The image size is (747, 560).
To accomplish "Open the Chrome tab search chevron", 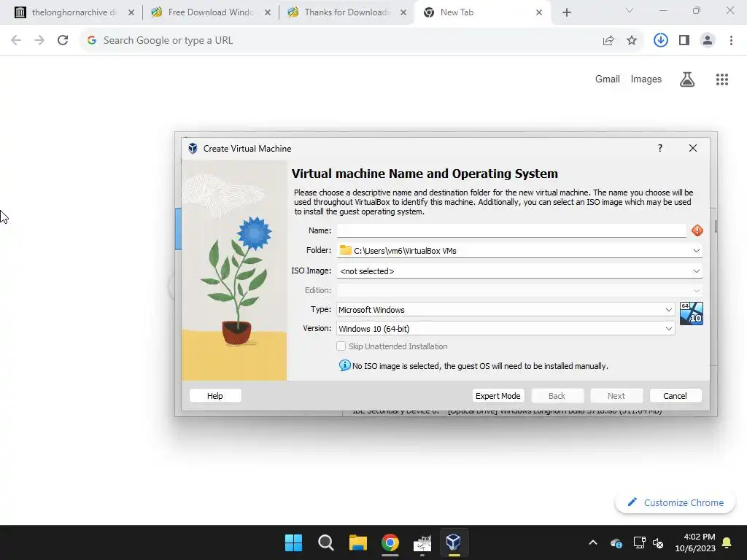I will coord(630,10).
